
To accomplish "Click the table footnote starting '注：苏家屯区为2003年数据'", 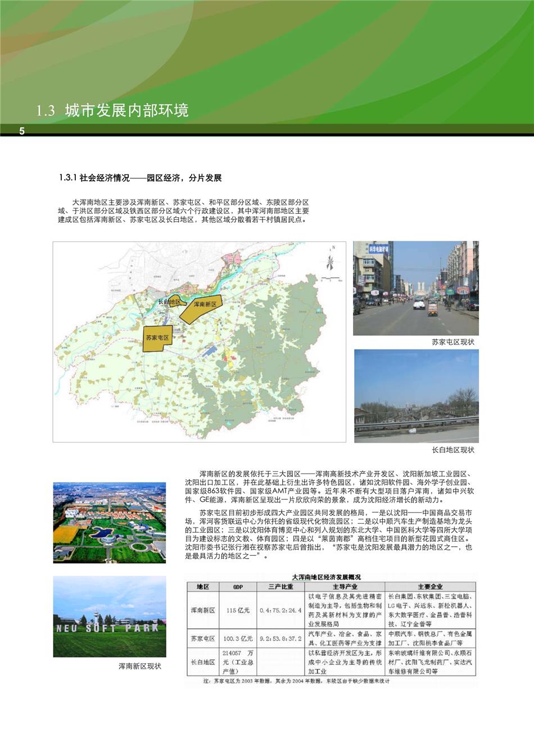I will point(297,682).
